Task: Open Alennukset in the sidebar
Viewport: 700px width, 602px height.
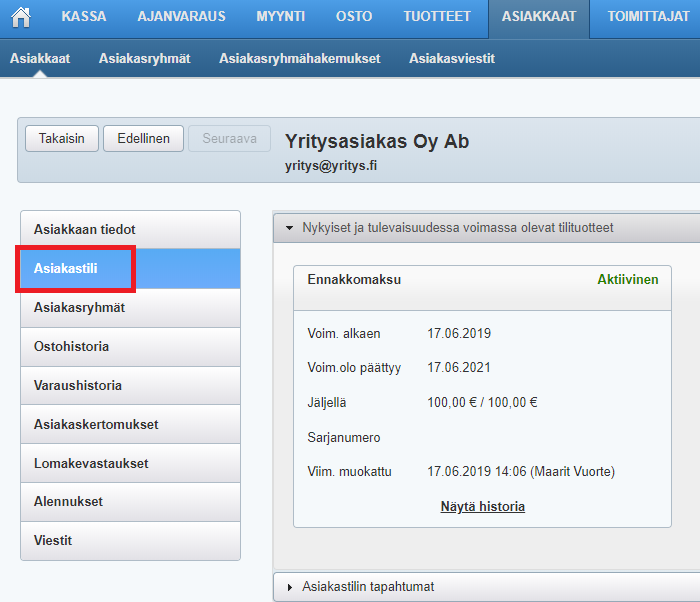Action: pos(69,502)
